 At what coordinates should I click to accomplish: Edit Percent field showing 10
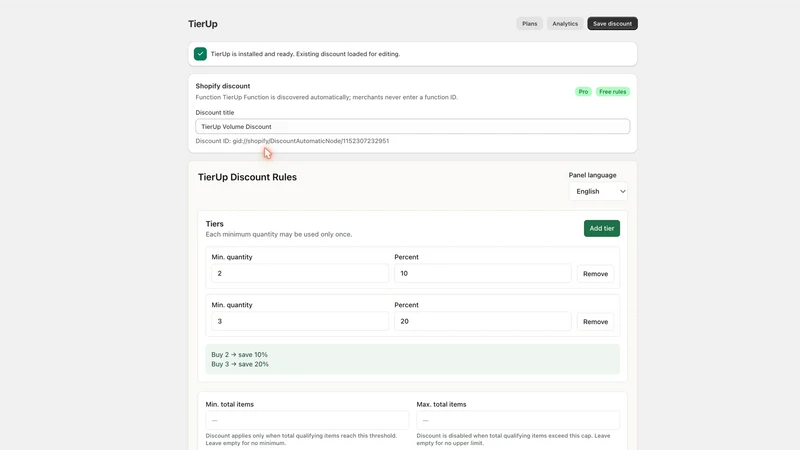482,273
